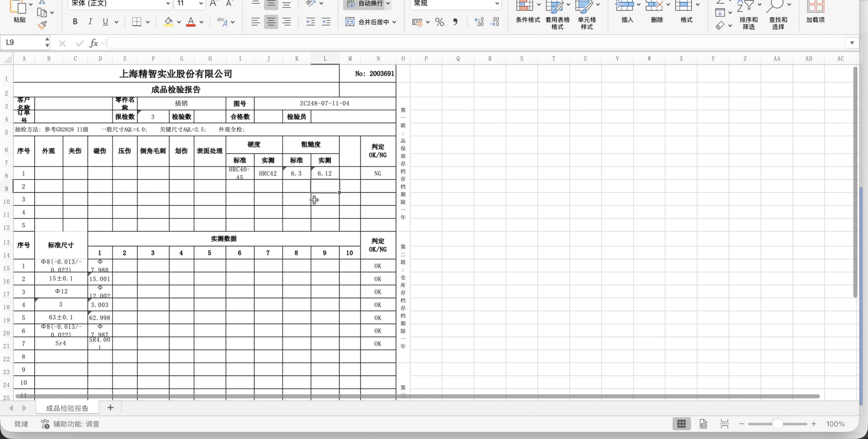Click the confirm entry checkmark in formula bar
Image resolution: width=868 pixels, height=439 pixels.
80,43
